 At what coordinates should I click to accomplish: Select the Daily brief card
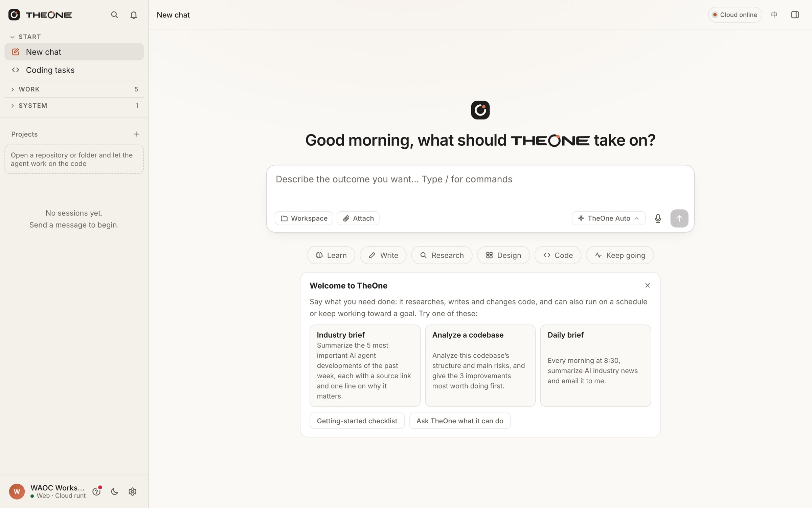[595, 366]
